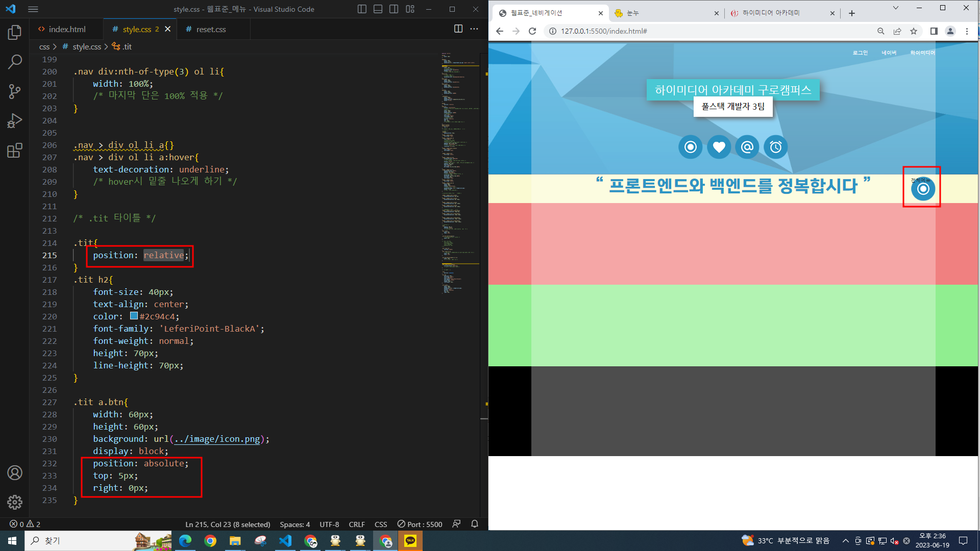Image resolution: width=980 pixels, height=551 pixels.
Task: Switch to the index.html editor tab
Action: tap(66, 29)
